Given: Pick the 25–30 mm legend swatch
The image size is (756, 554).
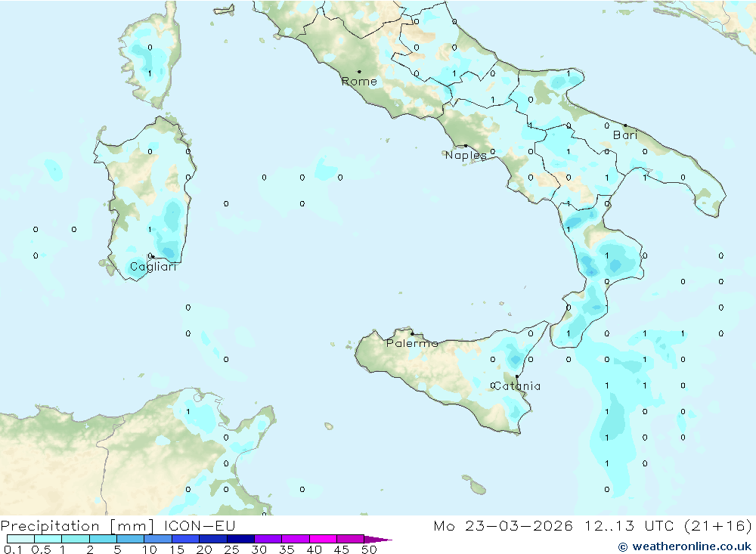Looking at the screenshot, I should point(240,539).
